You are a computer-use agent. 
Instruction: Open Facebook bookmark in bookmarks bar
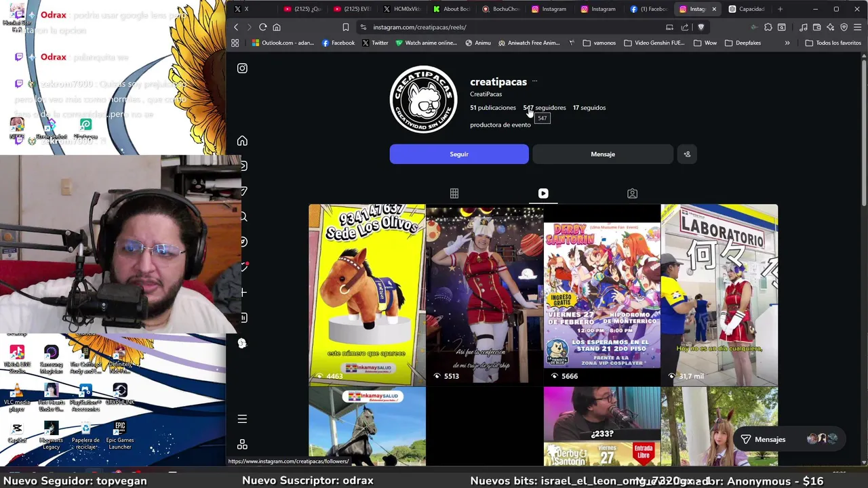tap(338, 43)
